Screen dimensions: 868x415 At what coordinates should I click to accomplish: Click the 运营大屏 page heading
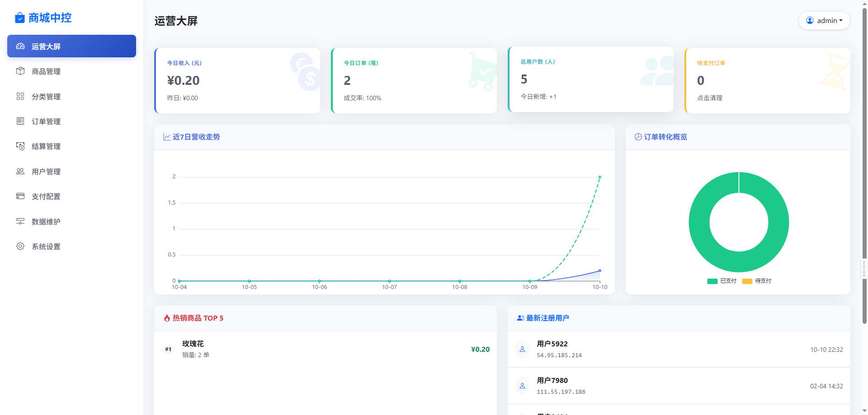point(176,21)
